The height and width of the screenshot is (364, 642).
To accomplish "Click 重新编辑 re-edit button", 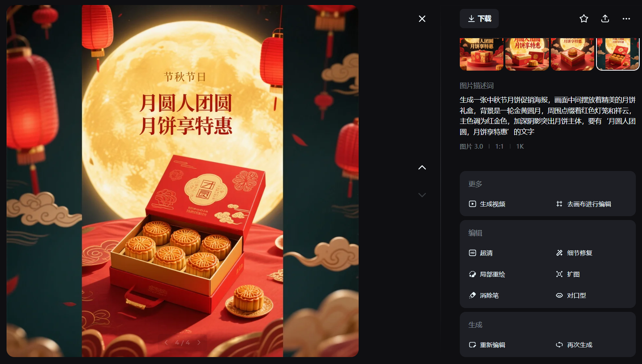I will pyautogui.click(x=487, y=345).
